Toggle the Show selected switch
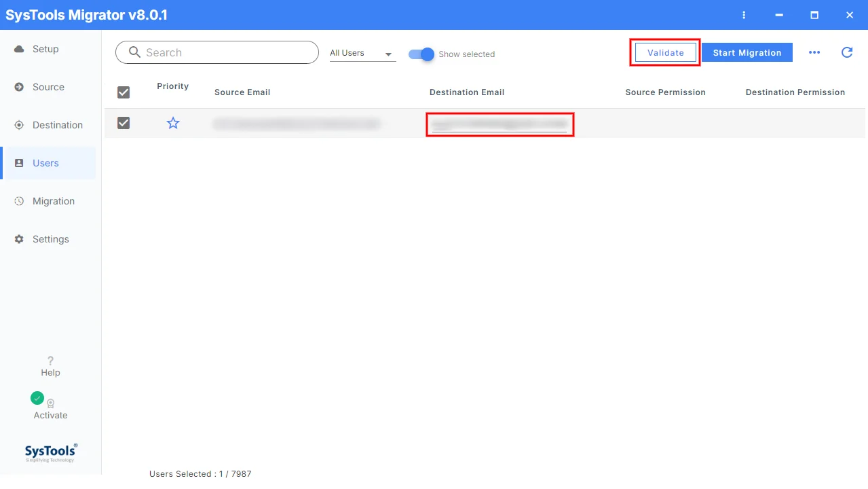The height and width of the screenshot is (489, 868). click(421, 54)
